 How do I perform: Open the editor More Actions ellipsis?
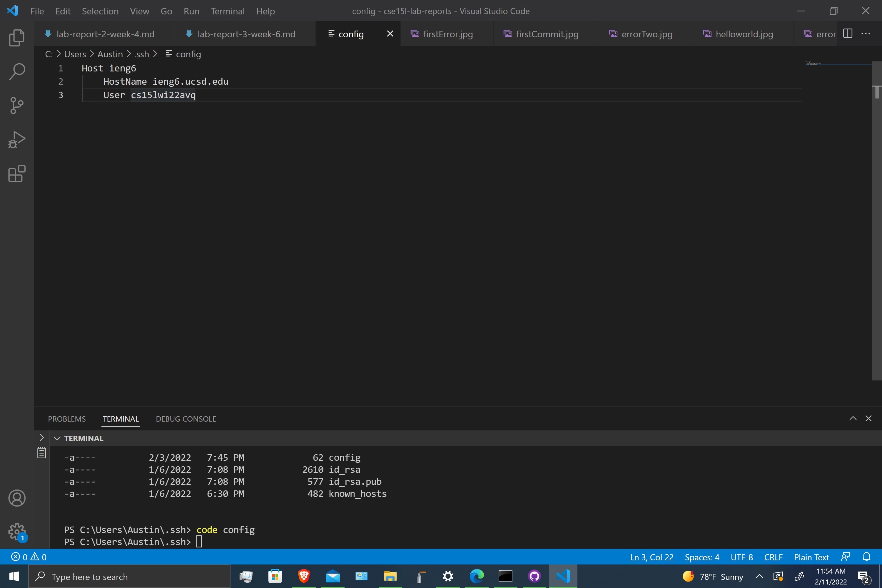[x=866, y=34]
